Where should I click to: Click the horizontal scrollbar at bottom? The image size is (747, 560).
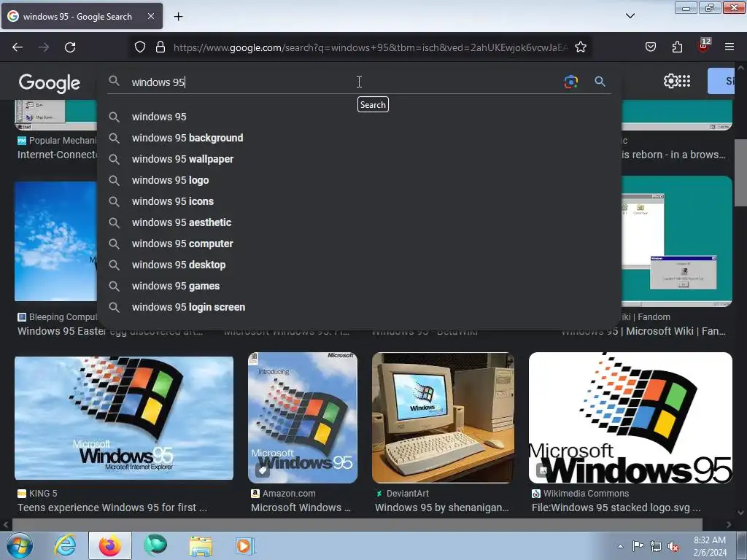357,525
